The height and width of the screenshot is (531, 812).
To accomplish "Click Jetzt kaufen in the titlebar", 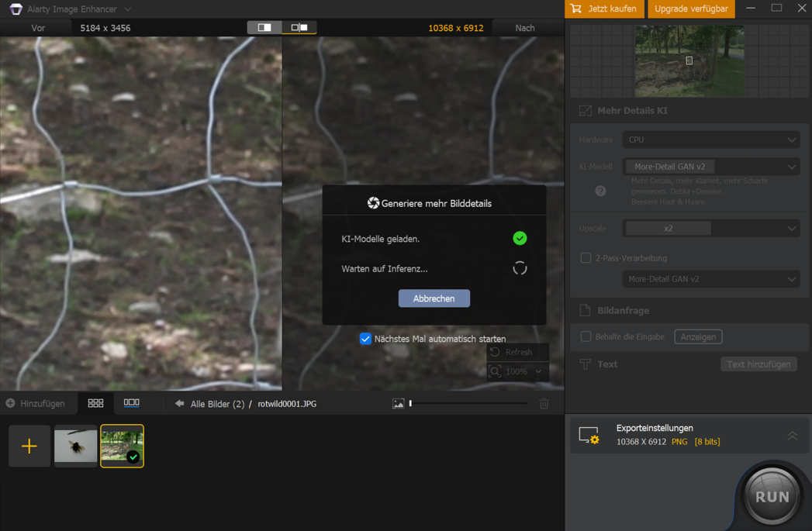I will tap(604, 9).
